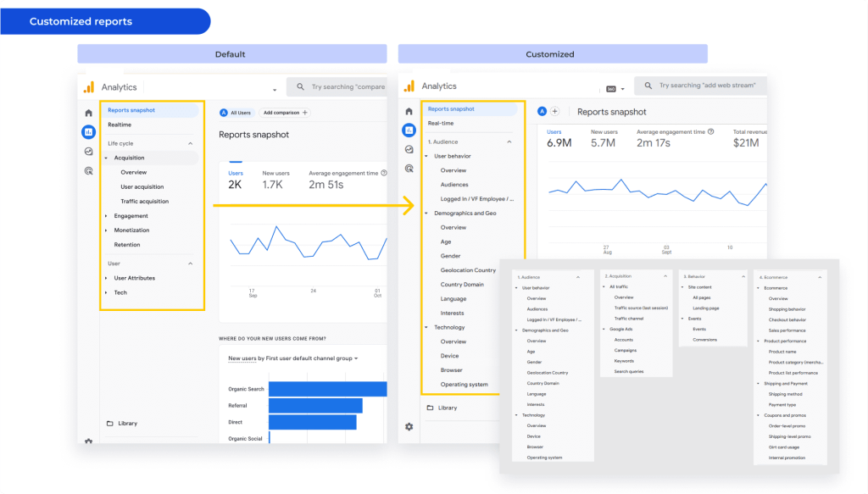Click Home icon in the Default Analytics sidebar
The image size is (868, 494).
click(89, 113)
